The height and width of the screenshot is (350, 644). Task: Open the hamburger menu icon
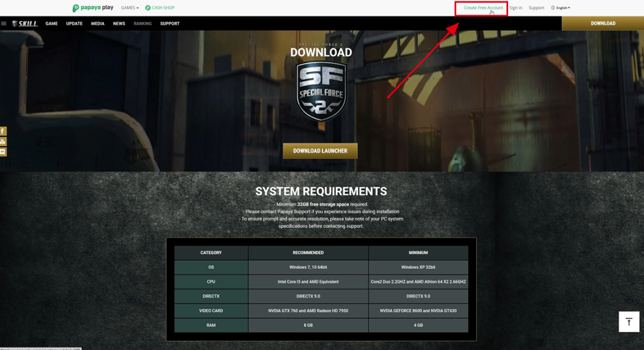click(x=4, y=24)
